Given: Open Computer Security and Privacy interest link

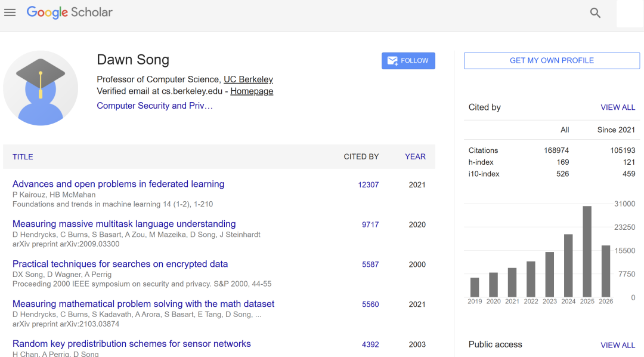Looking at the screenshot, I should [155, 106].
